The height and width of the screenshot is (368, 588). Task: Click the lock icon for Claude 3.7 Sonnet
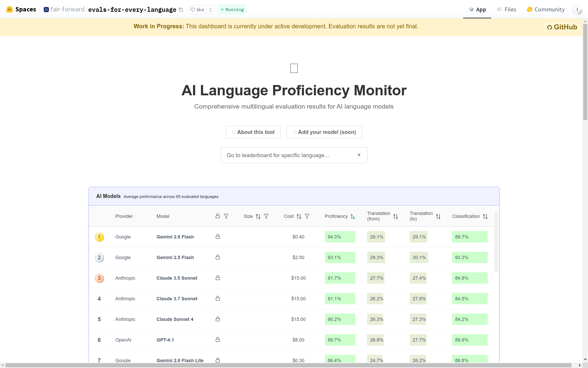(x=218, y=298)
